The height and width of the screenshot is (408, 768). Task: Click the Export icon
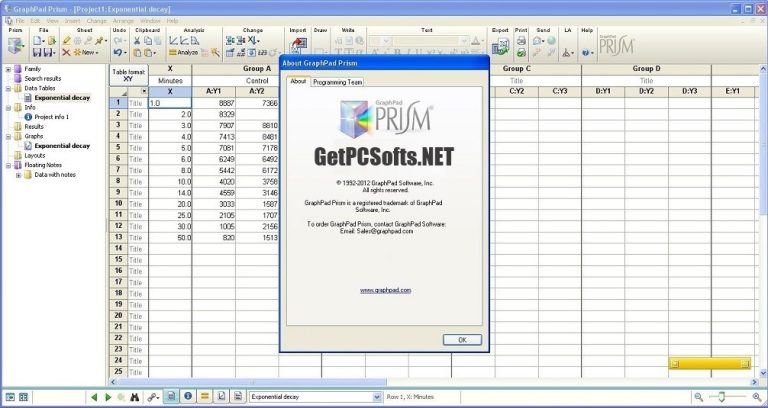point(500,47)
